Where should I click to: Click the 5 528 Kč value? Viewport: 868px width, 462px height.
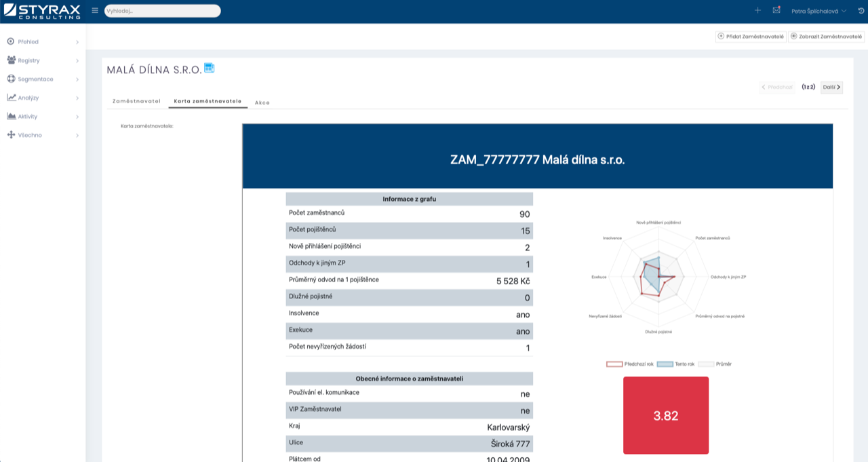[x=513, y=281]
